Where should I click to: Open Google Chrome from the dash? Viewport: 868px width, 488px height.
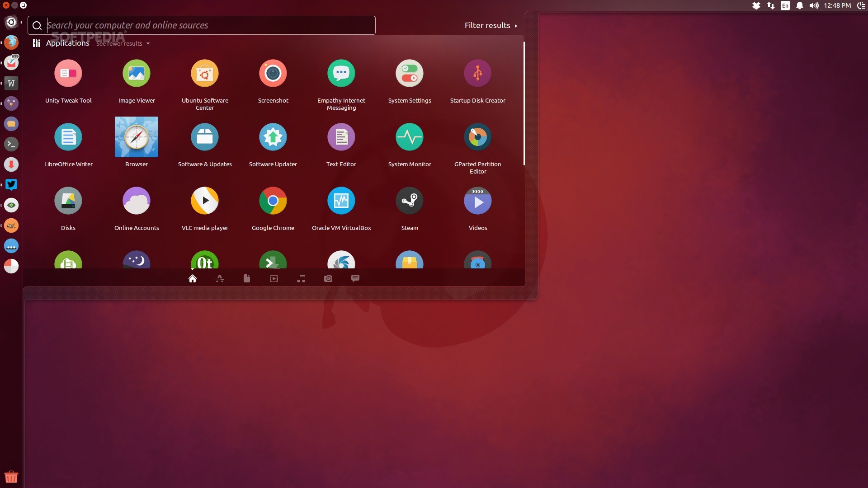(x=273, y=201)
